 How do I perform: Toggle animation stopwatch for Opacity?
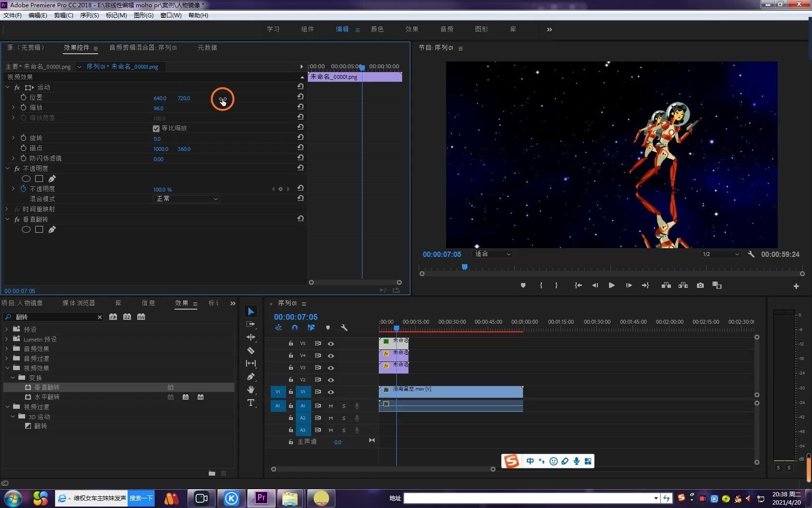23,189
